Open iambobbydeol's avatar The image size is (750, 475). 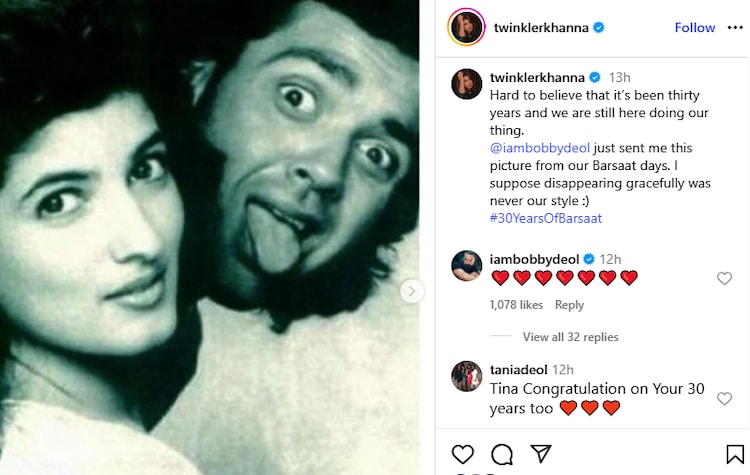click(466, 266)
